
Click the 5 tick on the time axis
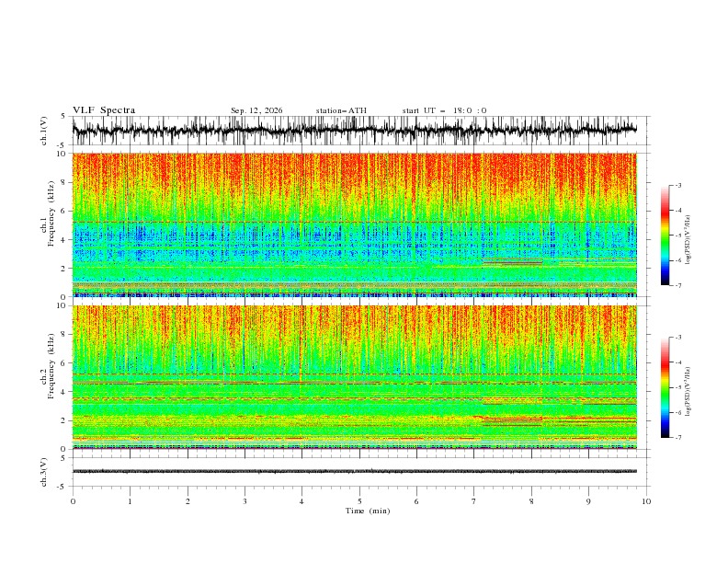[359, 501]
